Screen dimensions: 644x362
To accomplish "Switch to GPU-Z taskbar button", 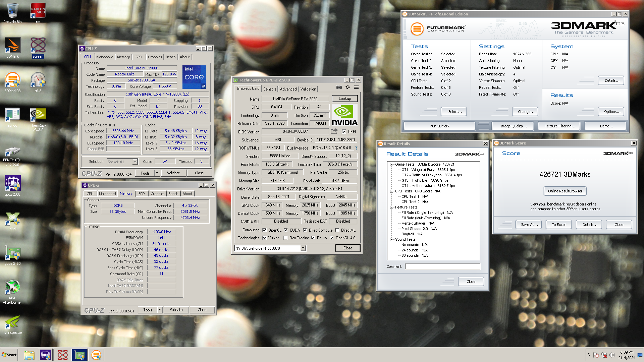I will (79, 355).
